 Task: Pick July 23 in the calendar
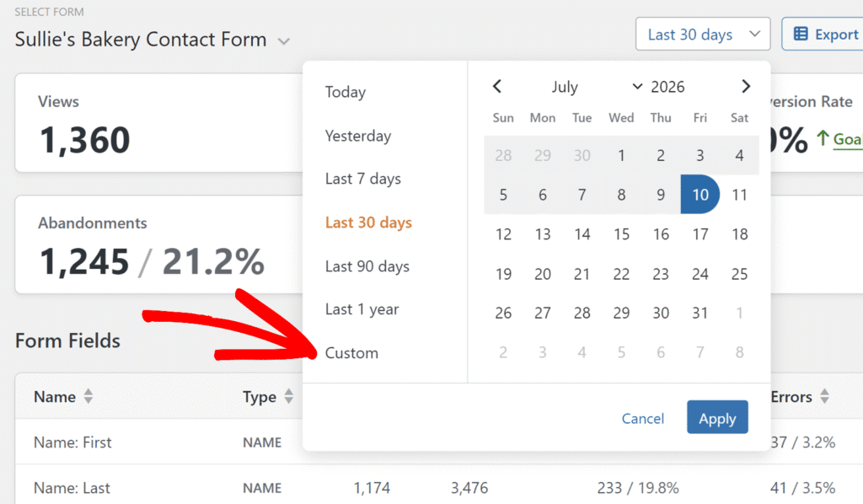pos(661,274)
